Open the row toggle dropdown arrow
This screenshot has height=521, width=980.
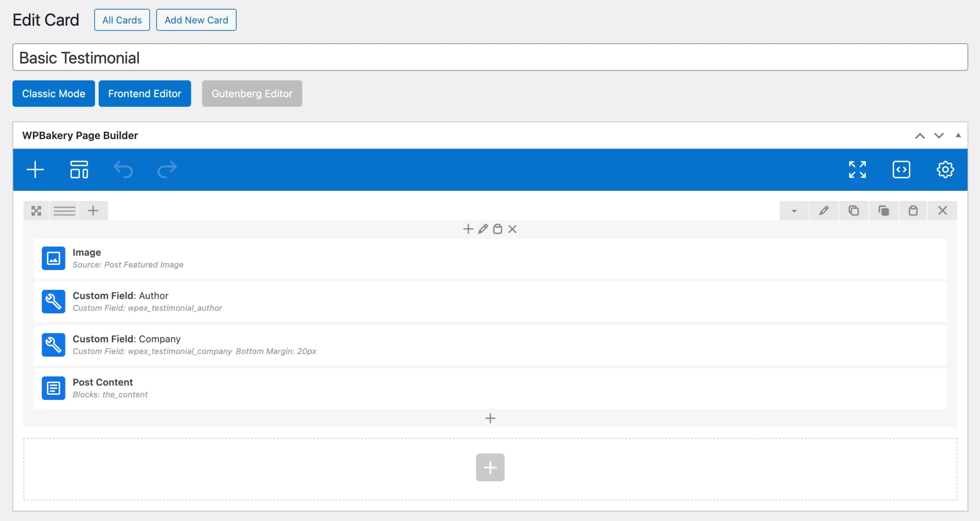point(795,210)
